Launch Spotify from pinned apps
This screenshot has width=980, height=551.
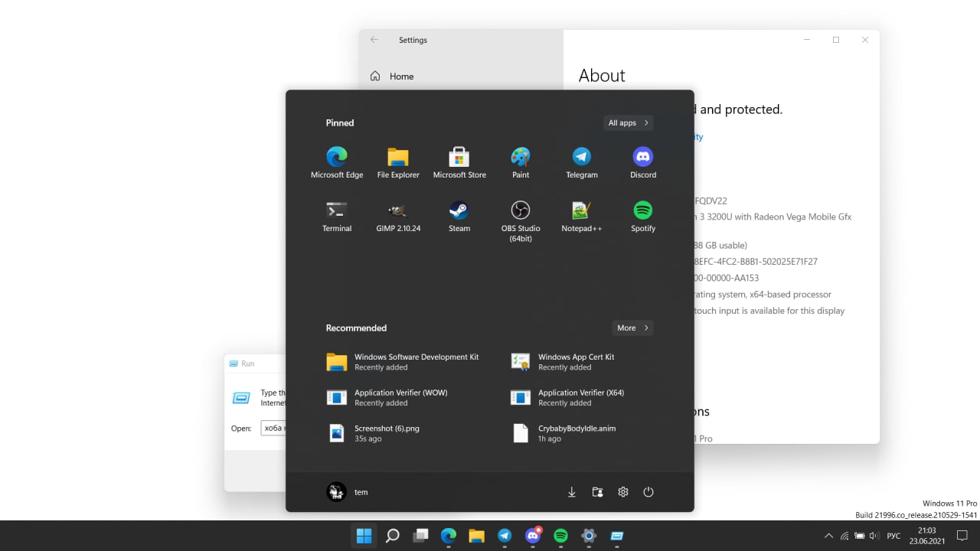pyautogui.click(x=643, y=216)
